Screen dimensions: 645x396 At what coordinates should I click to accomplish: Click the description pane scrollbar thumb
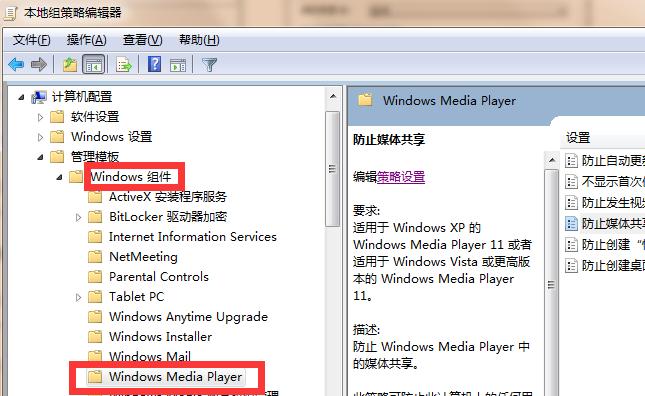pyautogui.click(x=551, y=283)
